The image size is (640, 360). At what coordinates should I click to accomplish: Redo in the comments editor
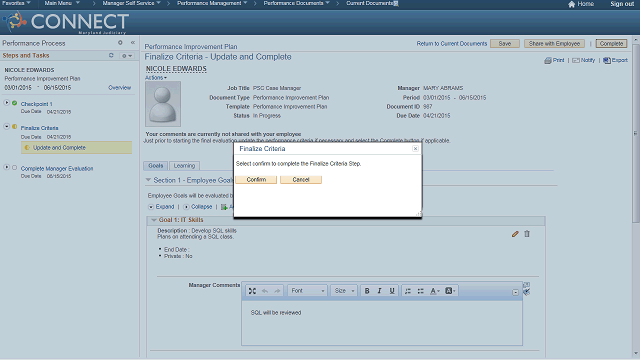(x=278, y=291)
